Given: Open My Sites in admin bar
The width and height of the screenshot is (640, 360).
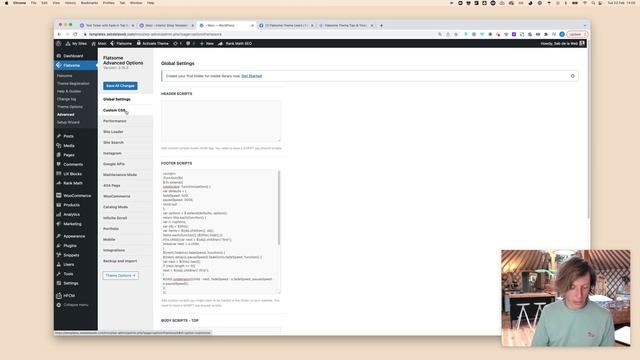Looking at the screenshot, I should pos(76,43).
